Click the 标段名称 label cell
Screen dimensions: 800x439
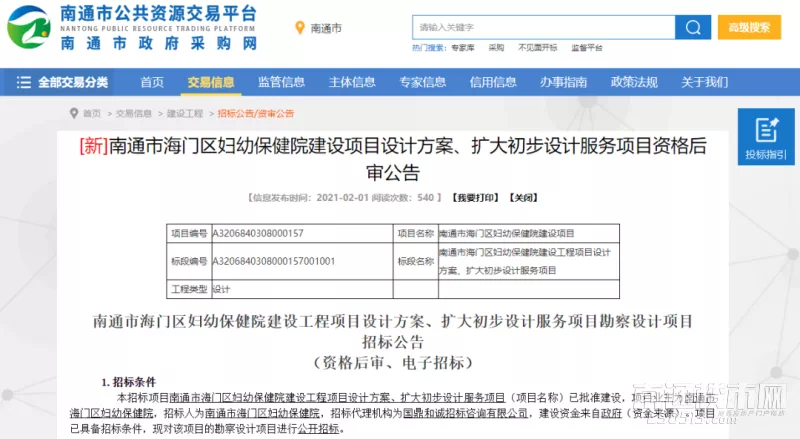point(415,261)
